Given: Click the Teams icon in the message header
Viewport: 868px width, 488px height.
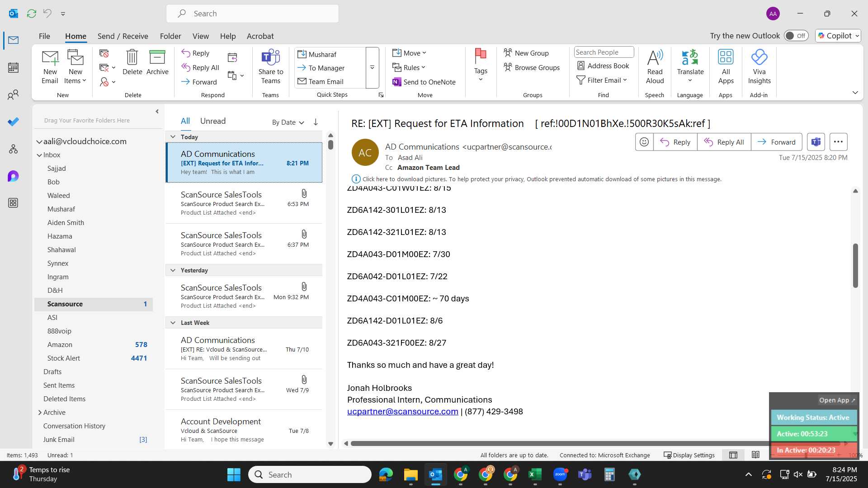Looking at the screenshot, I should coord(816,142).
